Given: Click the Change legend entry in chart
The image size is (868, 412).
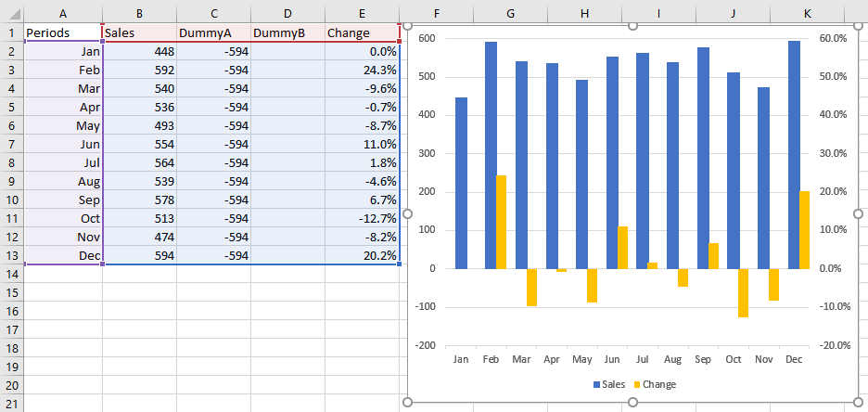Looking at the screenshot, I should click(x=655, y=384).
